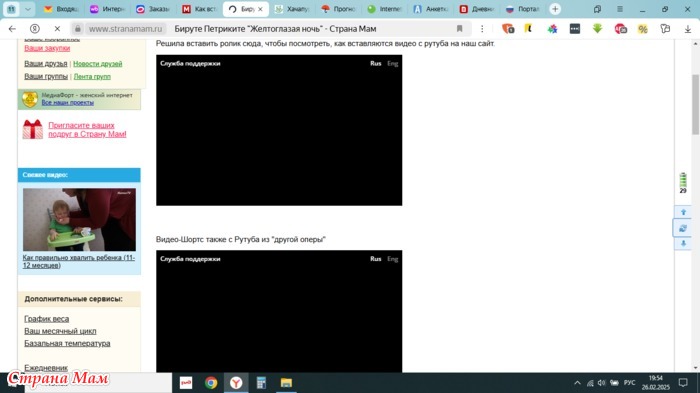Viewport: 700px width, 393px height.
Task: Open a new tab with plus button
Action: coord(555,9)
